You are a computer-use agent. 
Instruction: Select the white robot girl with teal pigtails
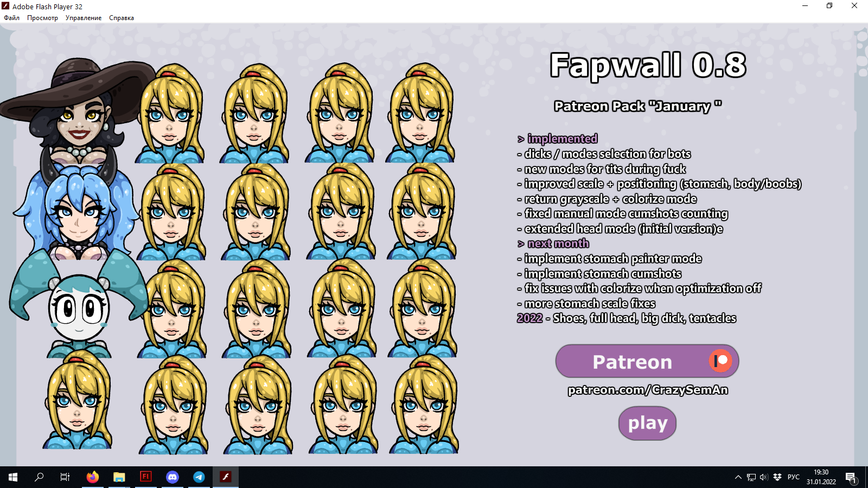(x=79, y=304)
